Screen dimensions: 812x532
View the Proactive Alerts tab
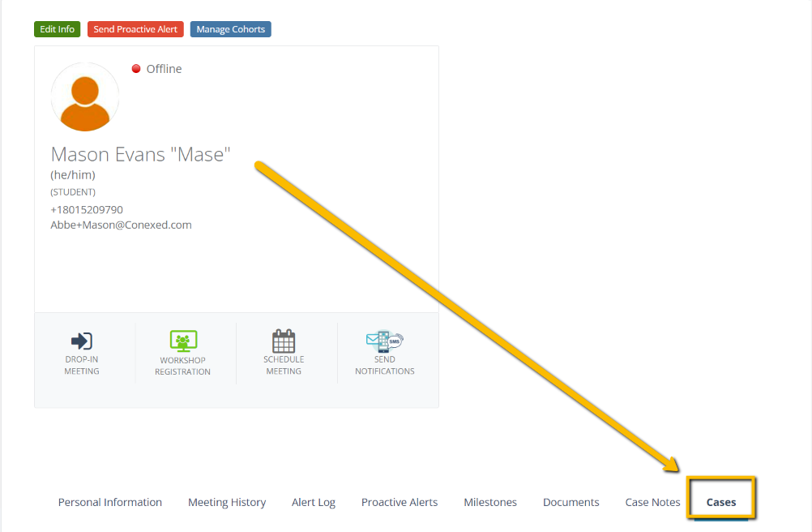pyautogui.click(x=400, y=502)
